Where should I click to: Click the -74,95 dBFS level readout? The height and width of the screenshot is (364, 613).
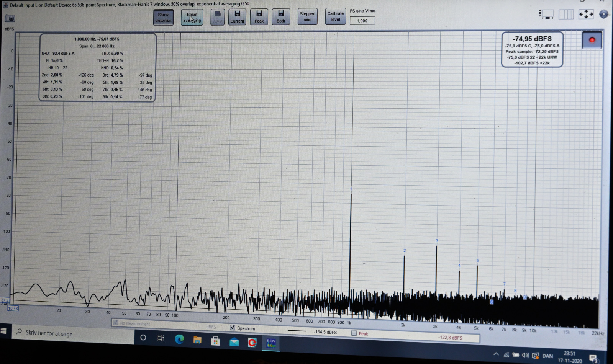(x=532, y=39)
